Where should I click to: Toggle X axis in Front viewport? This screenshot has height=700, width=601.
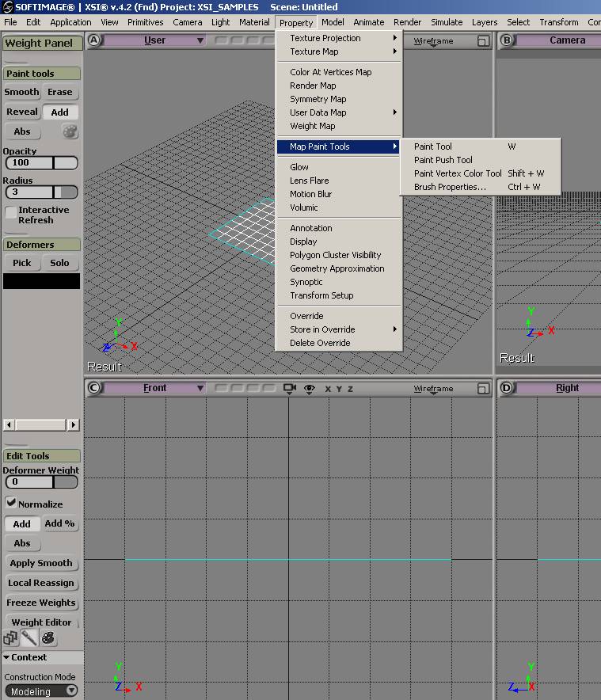(x=328, y=389)
